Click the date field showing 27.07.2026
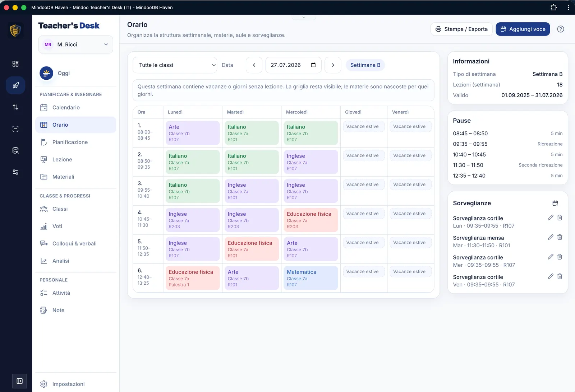 click(293, 65)
